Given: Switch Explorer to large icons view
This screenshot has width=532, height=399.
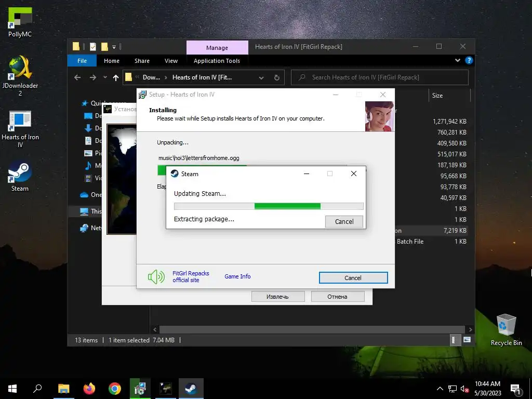Looking at the screenshot, I should click(x=467, y=340).
